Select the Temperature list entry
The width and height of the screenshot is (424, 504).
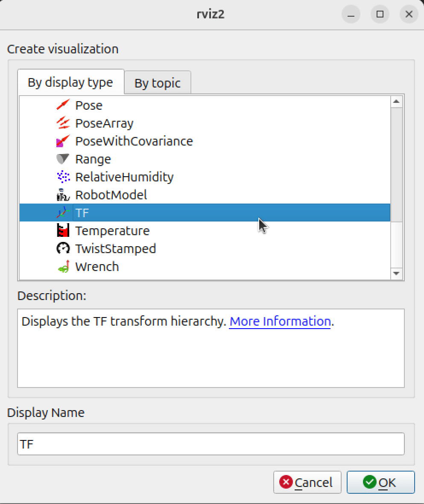(205, 230)
